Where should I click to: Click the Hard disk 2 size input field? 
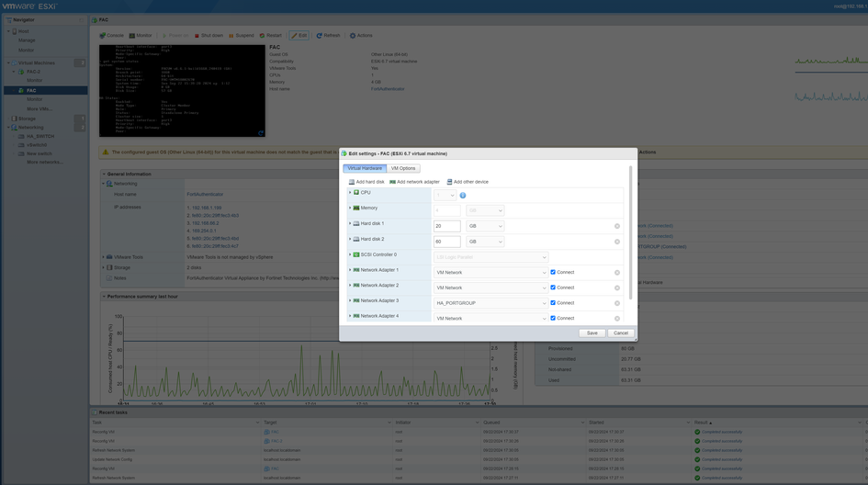[446, 242]
